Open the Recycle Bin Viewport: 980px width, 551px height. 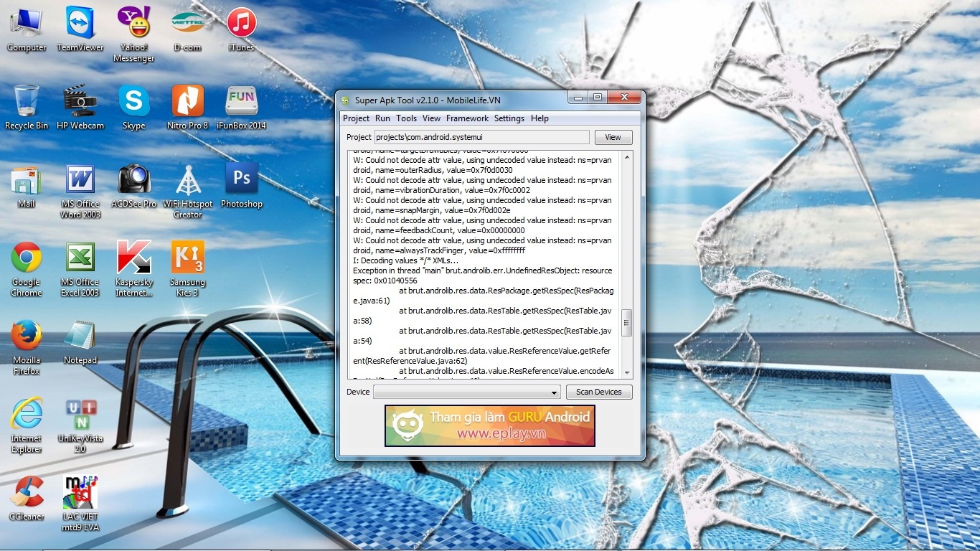27,107
